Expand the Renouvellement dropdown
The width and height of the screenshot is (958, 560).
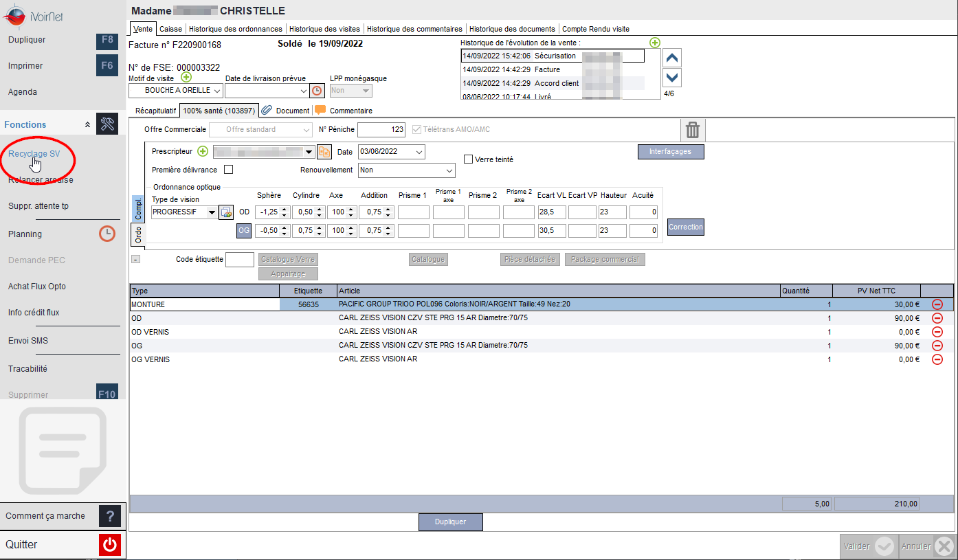(x=407, y=170)
